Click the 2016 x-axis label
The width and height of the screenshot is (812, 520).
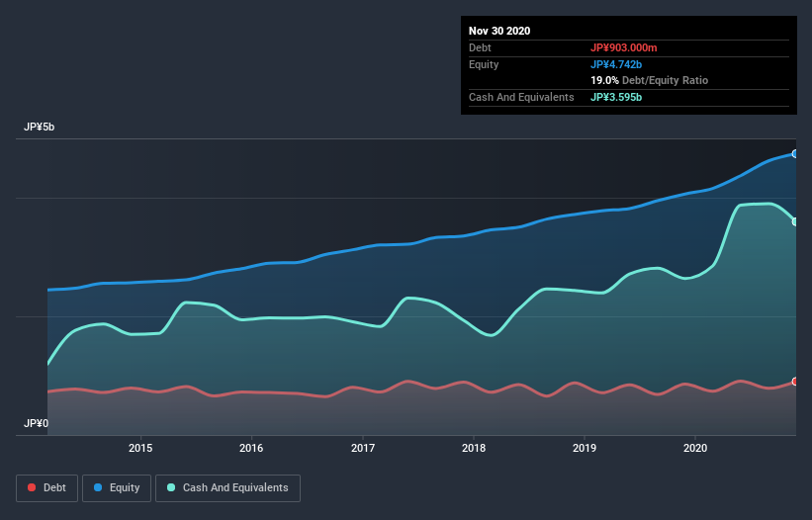coord(251,448)
